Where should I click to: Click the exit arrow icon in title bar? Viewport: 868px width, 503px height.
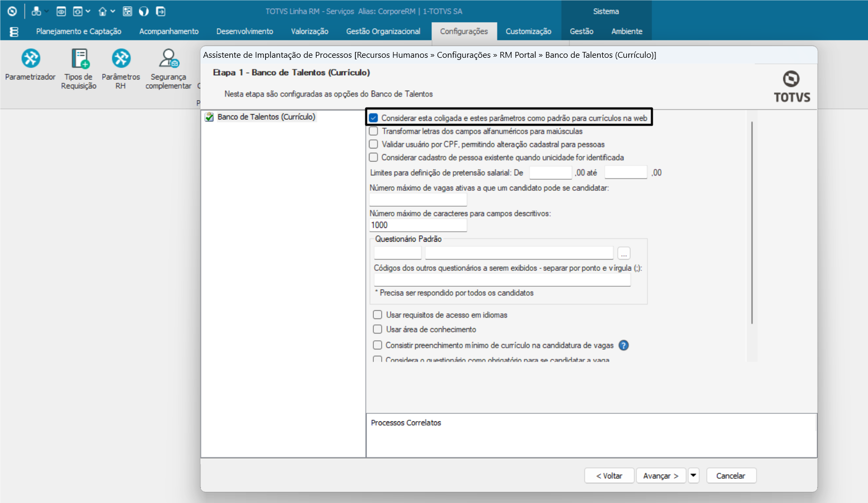pos(161,11)
